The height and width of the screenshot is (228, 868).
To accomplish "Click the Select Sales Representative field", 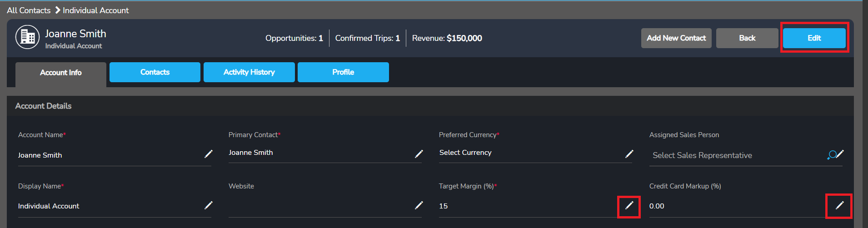I will [736, 155].
